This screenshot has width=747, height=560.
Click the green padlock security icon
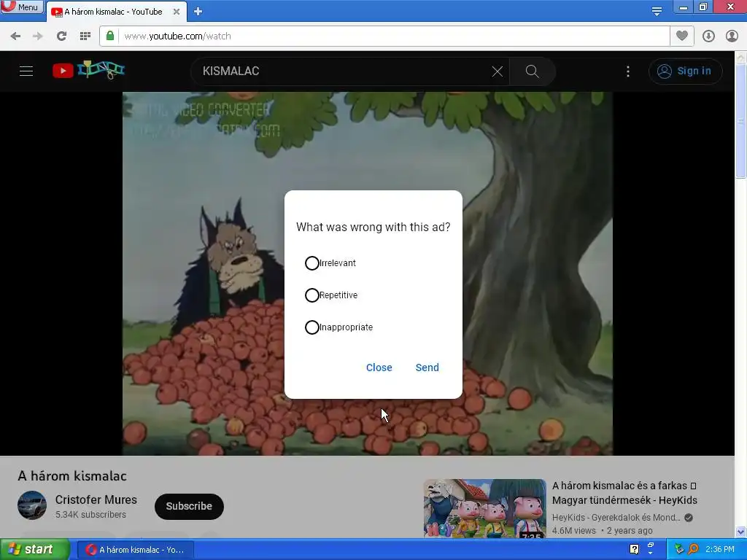[110, 36]
